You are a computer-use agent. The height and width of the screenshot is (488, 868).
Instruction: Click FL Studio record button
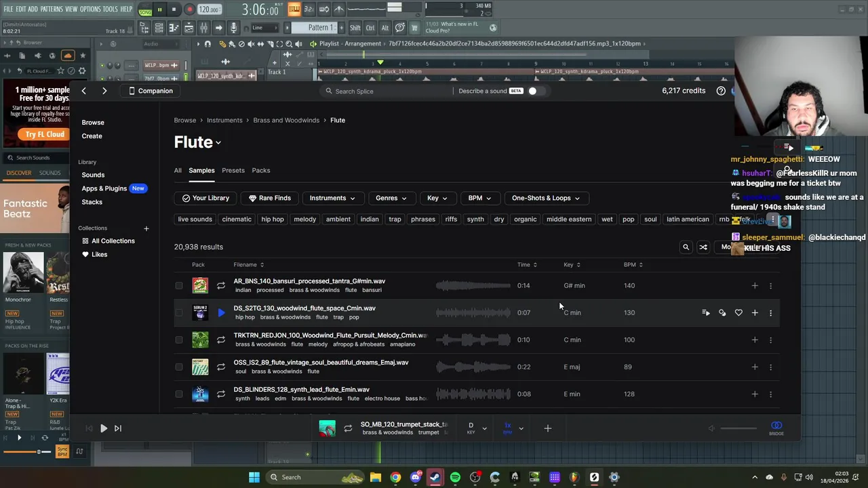click(x=189, y=9)
